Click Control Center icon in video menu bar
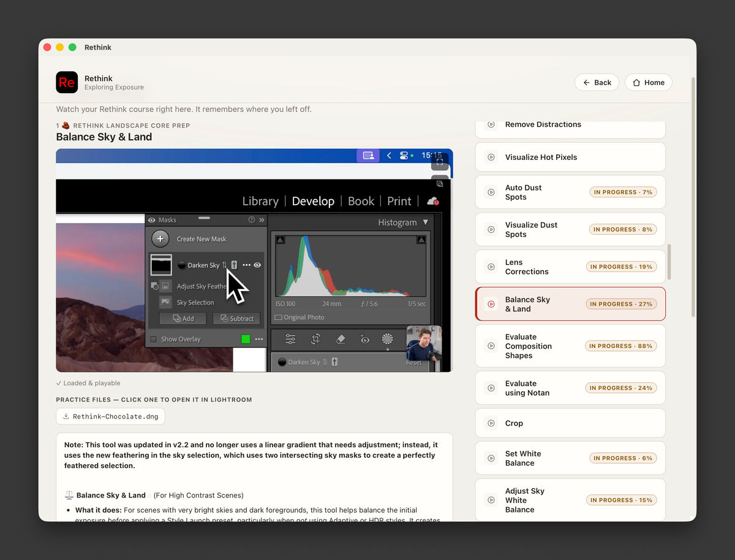Screen dimensions: 735x560 [404, 156]
